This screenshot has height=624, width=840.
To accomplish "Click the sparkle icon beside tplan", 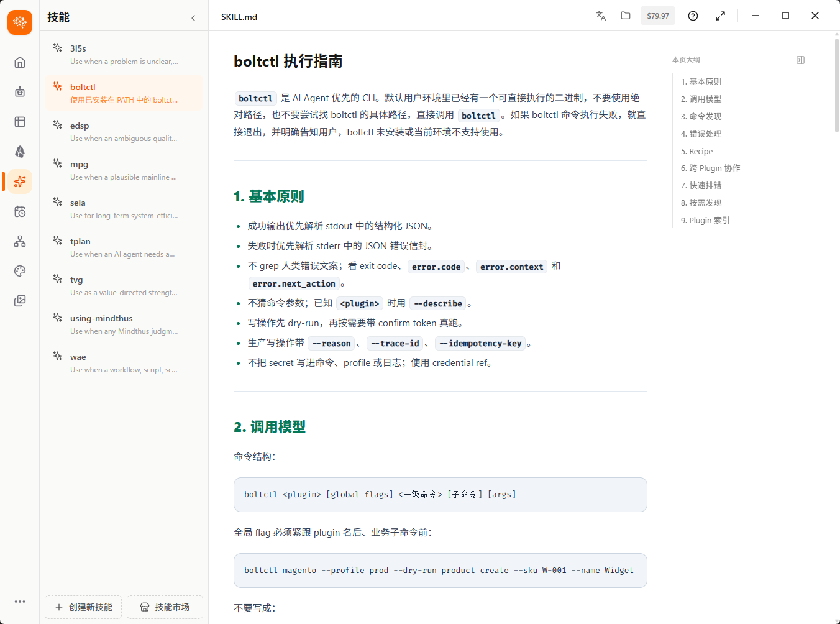I will click(57, 241).
